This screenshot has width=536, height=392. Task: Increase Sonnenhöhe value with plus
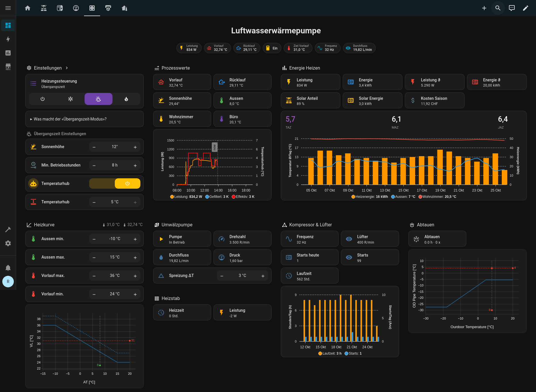click(135, 147)
